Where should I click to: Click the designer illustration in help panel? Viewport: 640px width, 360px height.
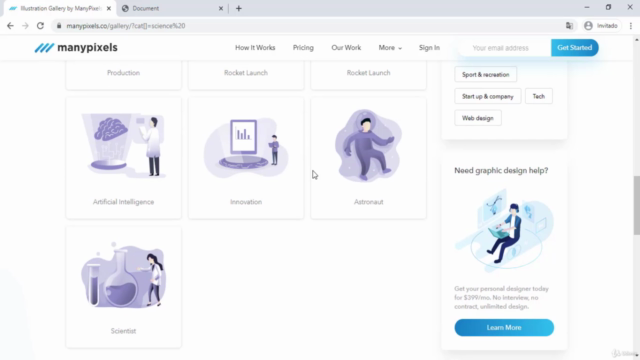point(504,231)
